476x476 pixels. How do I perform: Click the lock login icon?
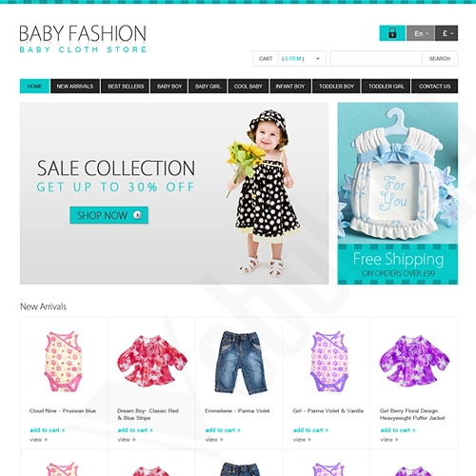pyautogui.click(x=392, y=33)
